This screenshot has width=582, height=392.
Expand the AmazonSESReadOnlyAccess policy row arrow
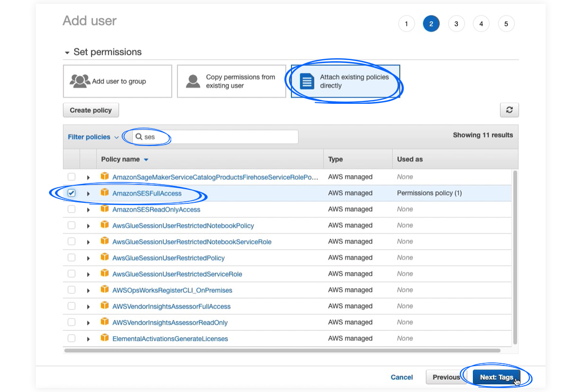88,210
